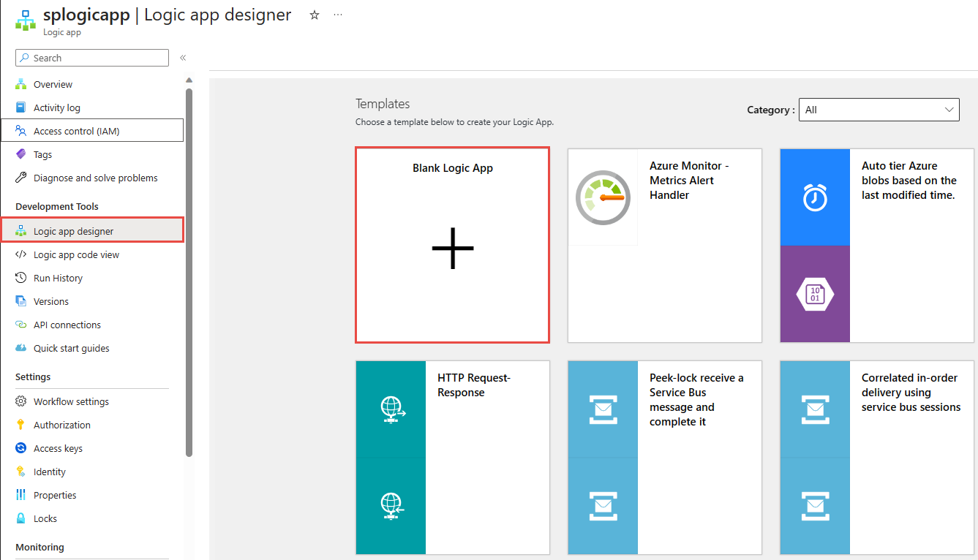Image resolution: width=978 pixels, height=560 pixels.
Task: Collapse the sidebar with double-chevron icon
Action: pyautogui.click(x=183, y=58)
